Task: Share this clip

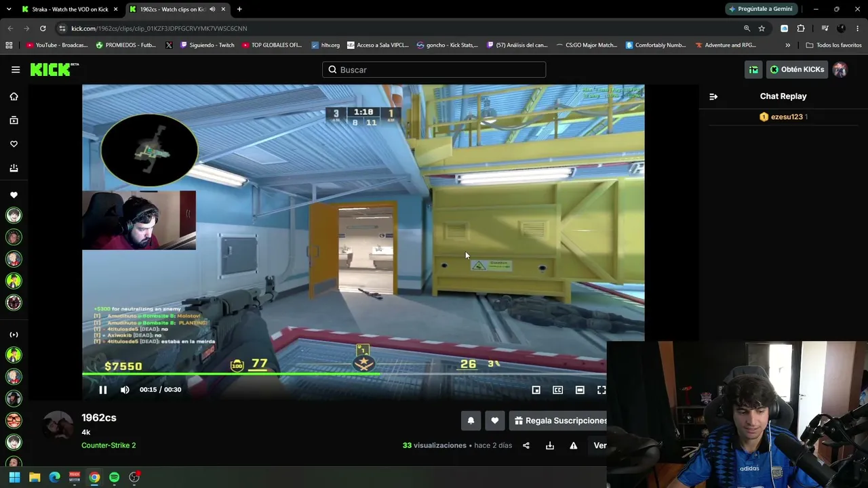Action: point(526,445)
